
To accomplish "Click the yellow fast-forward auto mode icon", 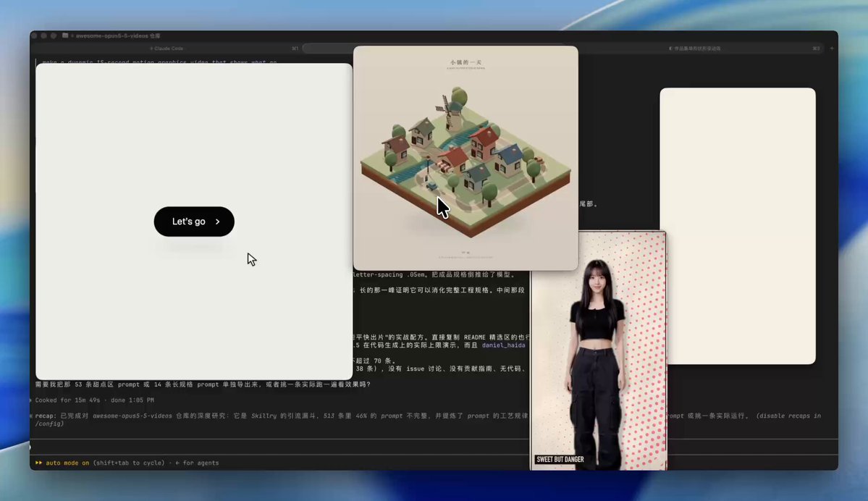I will pos(39,463).
